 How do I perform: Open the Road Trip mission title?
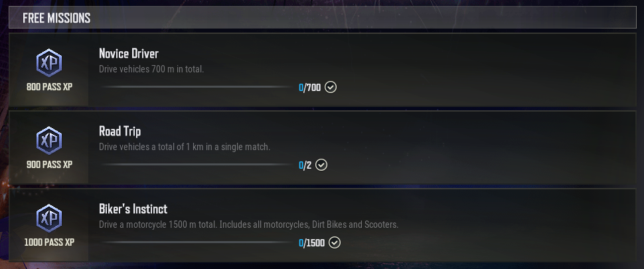pyautogui.click(x=120, y=131)
